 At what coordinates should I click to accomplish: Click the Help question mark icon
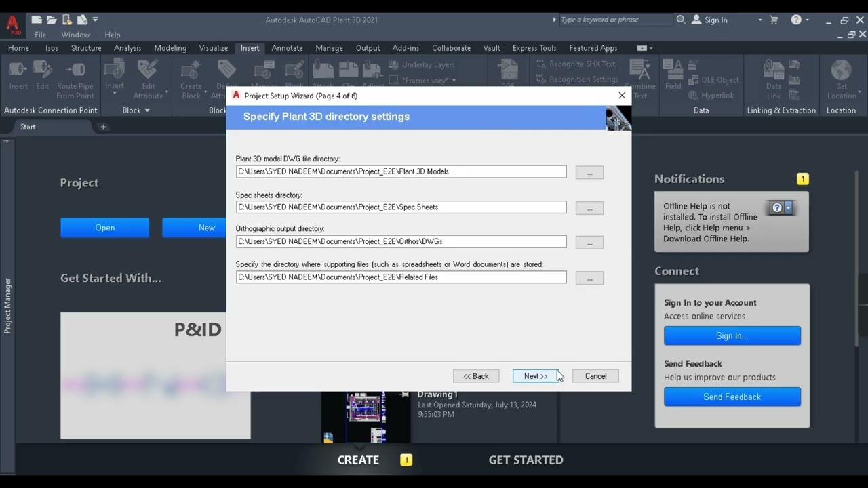pos(796,20)
